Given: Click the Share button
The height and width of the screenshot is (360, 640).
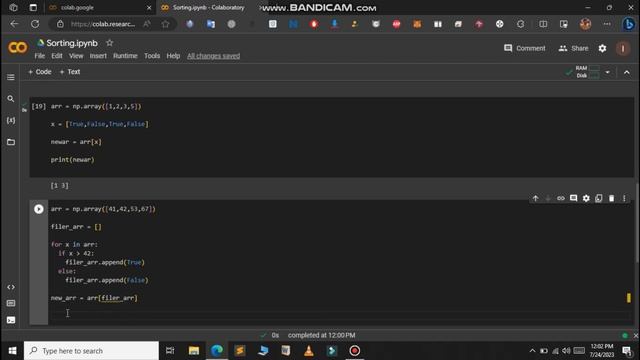Looking at the screenshot, I should (x=573, y=48).
